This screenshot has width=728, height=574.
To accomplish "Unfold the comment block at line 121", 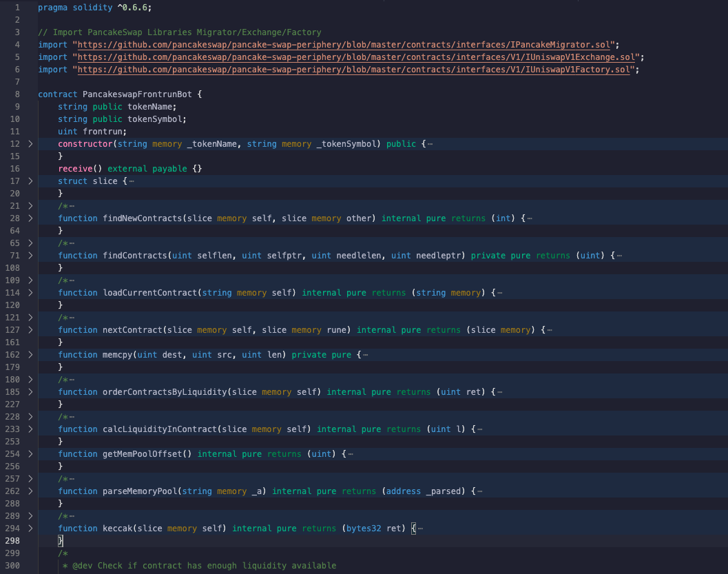I will pyautogui.click(x=30, y=318).
